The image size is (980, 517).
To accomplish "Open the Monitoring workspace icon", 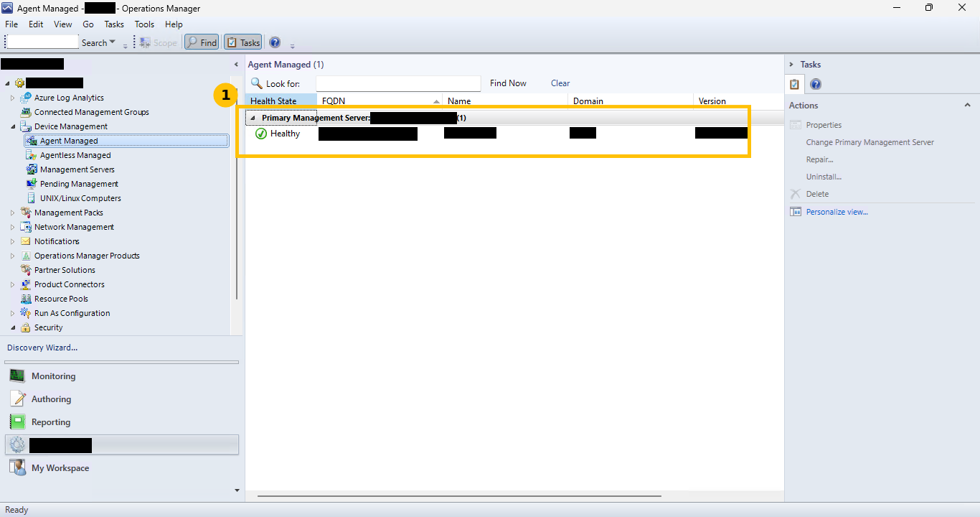I will point(17,376).
